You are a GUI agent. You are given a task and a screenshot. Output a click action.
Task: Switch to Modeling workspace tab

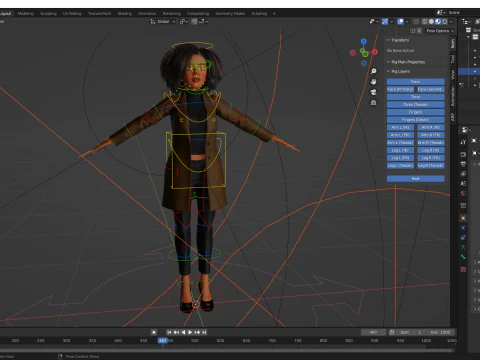[26, 14]
